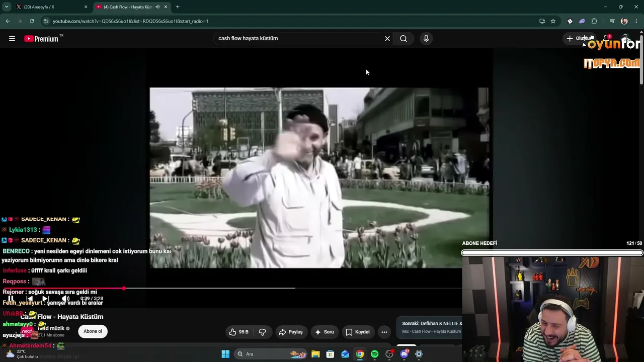Start voice search with the microphone
644x362 pixels.
426,38
